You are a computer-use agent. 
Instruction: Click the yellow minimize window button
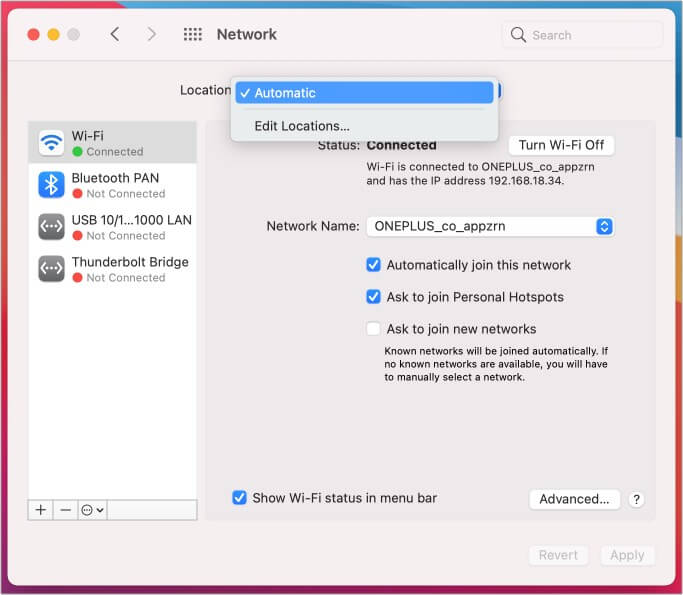coord(54,34)
